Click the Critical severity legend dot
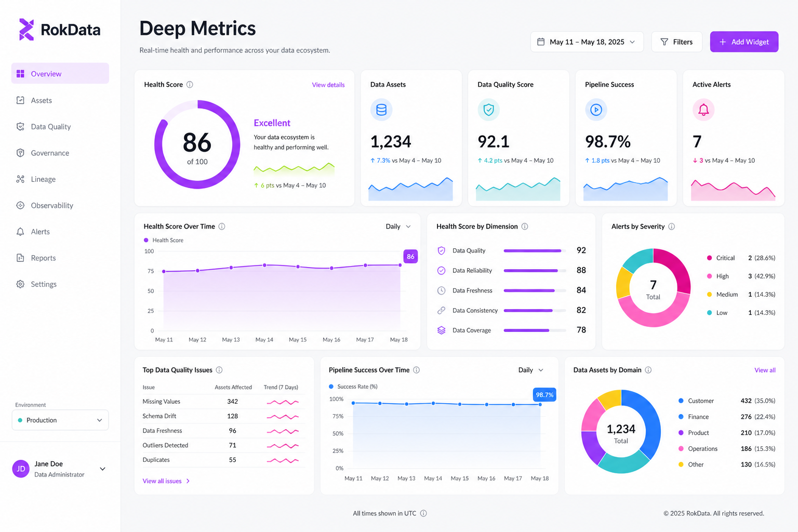 click(709, 258)
